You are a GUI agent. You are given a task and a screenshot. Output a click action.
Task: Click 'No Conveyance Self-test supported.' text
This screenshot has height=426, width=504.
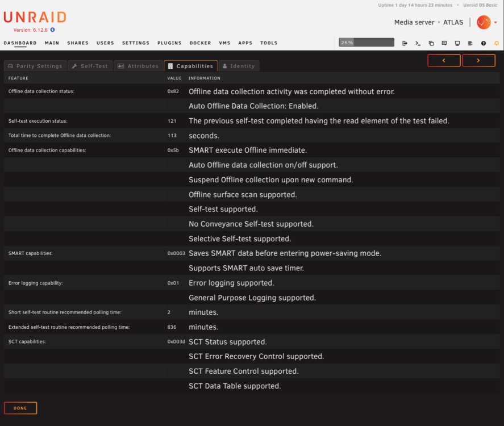[251, 224]
